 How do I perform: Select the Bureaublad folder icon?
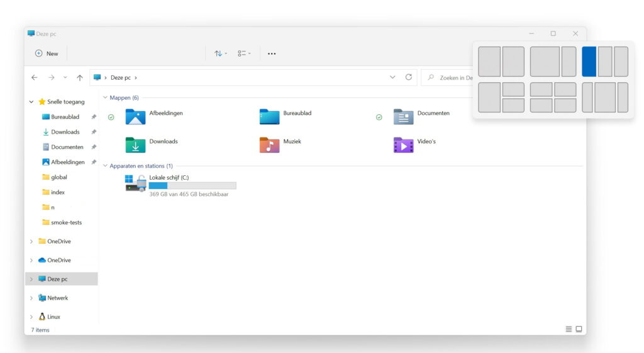point(269,116)
